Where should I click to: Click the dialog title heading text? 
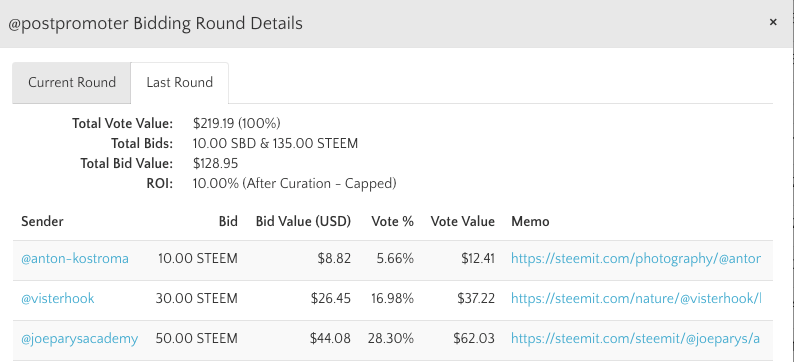tap(155, 23)
